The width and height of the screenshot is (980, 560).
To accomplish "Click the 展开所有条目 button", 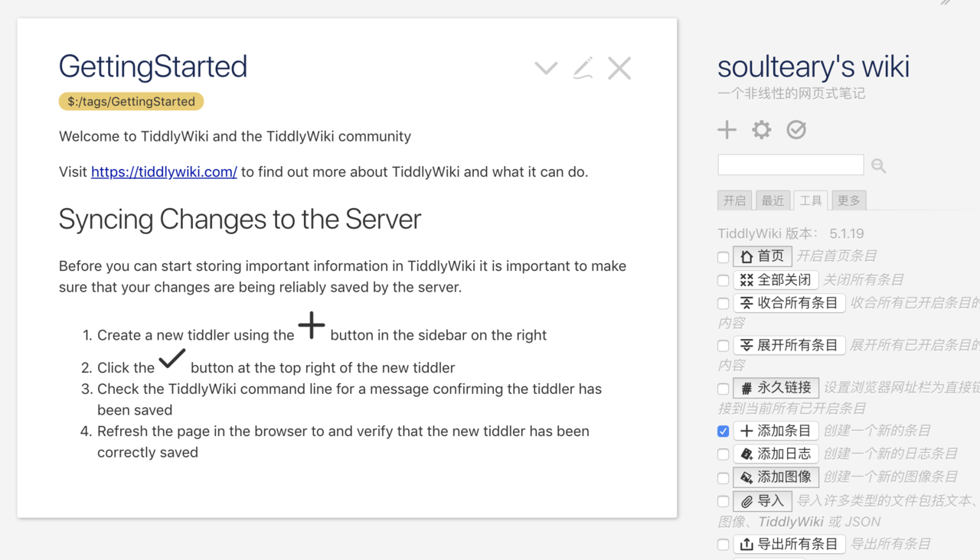I will click(789, 346).
